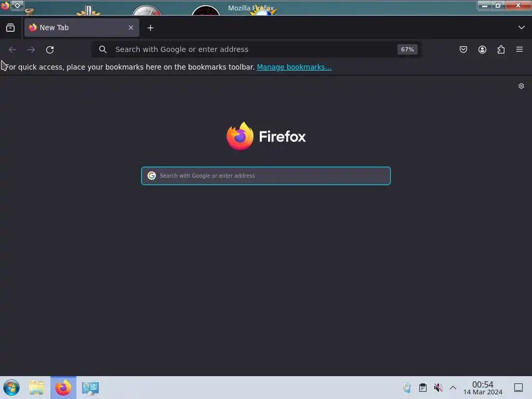Reset the 67% zoom level badge
Screen dimensions: 532x399
point(407,49)
